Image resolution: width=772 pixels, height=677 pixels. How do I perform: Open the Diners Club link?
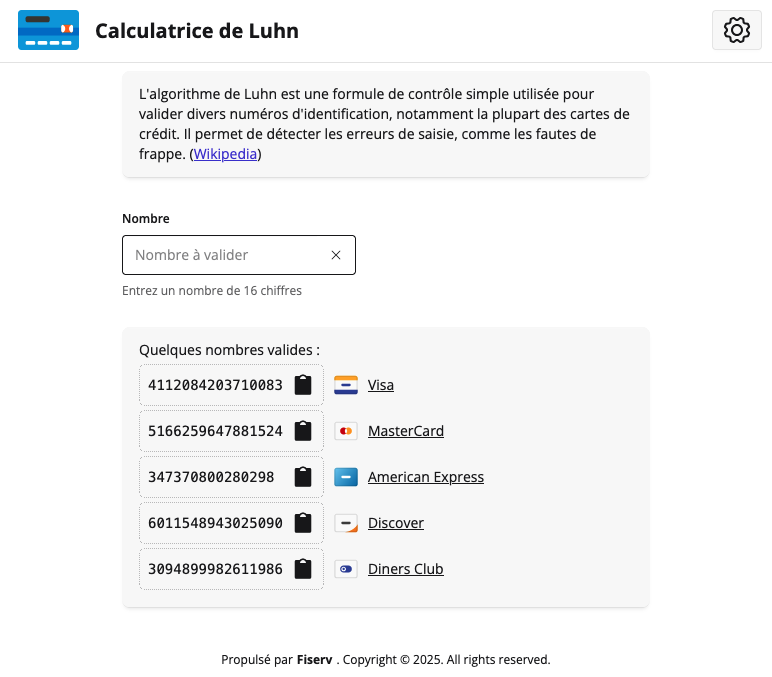[406, 569]
